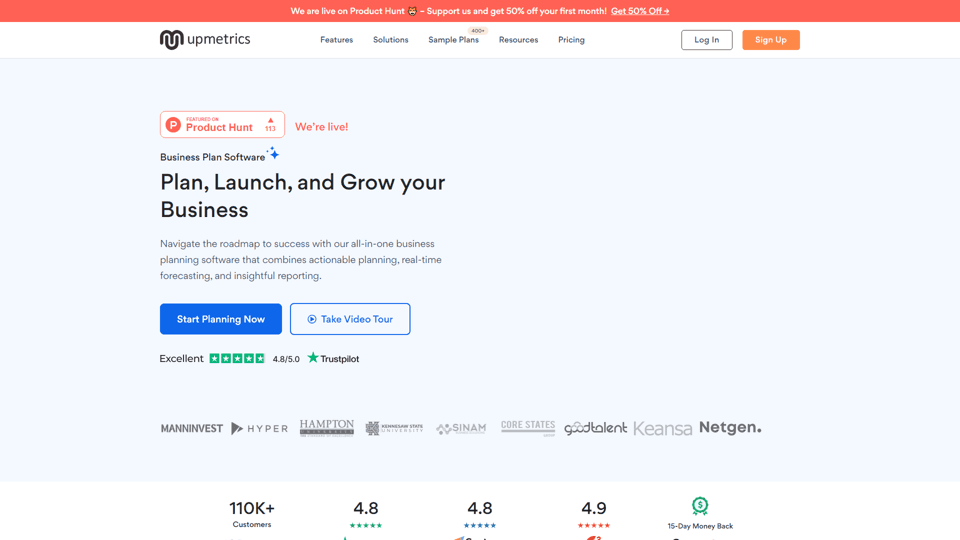Click the Trustpilot green rating stars

[x=237, y=359]
